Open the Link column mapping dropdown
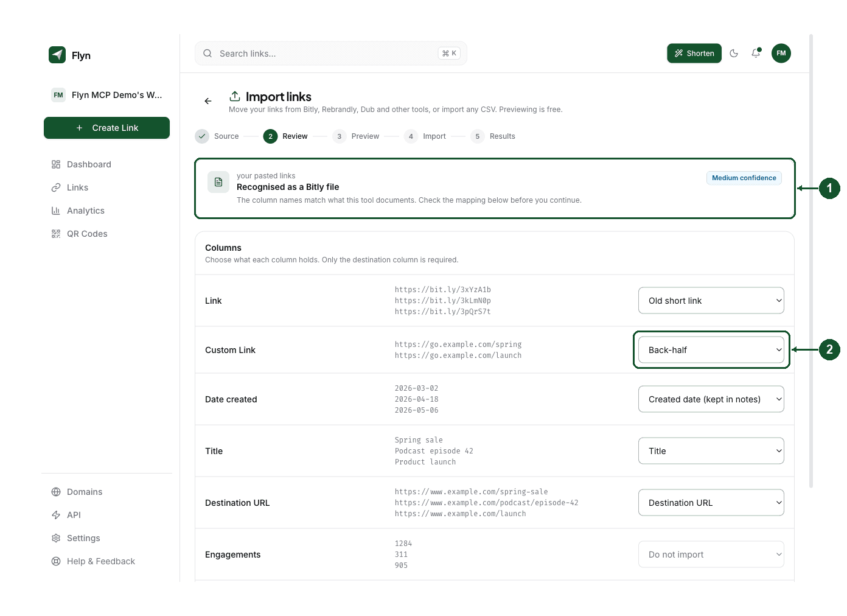The image size is (847, 616). (711, 301)
